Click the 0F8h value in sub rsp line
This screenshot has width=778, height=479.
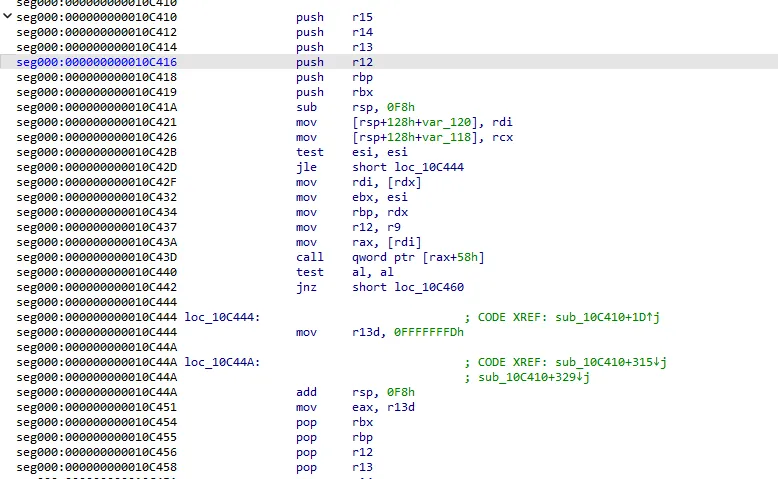[400, 107]
